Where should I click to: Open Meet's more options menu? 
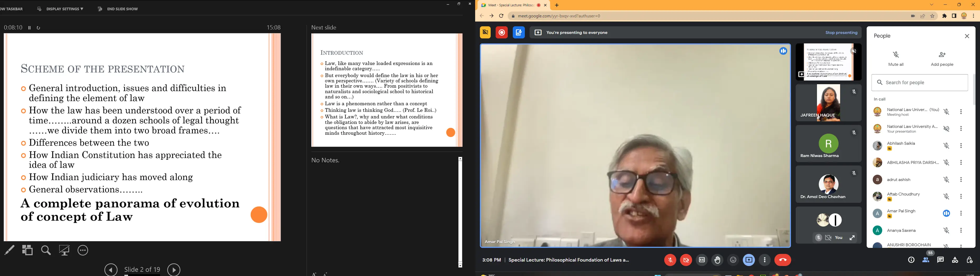[765, 260]
